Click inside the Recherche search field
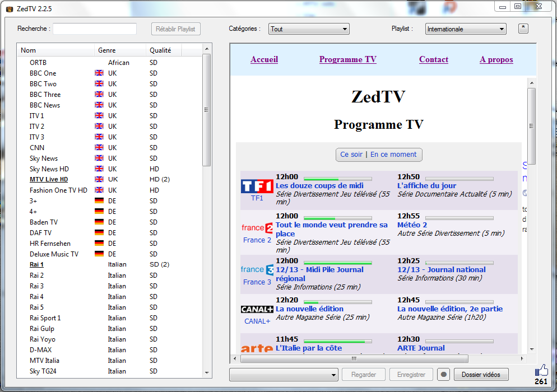557x392 pixels. coord(94,28)
